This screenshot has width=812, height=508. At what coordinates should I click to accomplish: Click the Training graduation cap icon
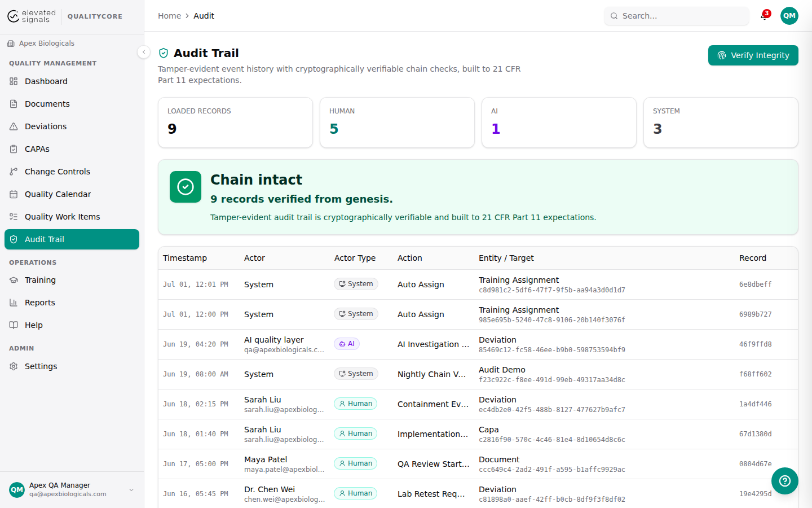(x=14, y=280)
